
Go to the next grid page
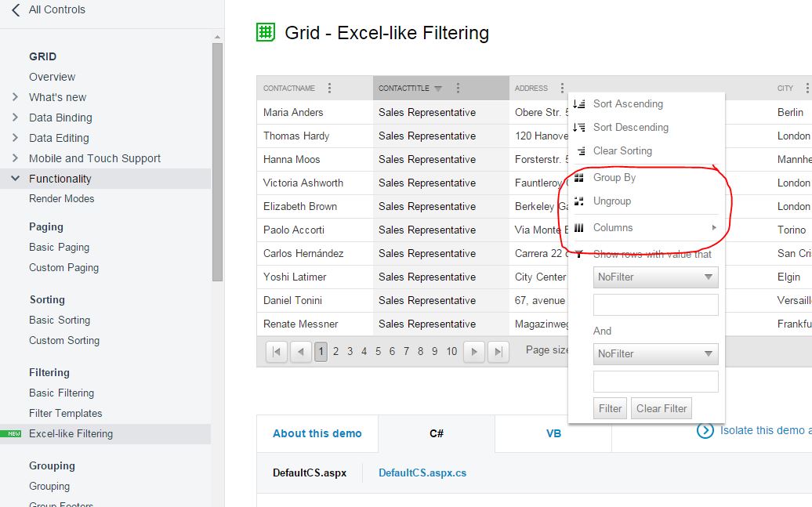473,352
